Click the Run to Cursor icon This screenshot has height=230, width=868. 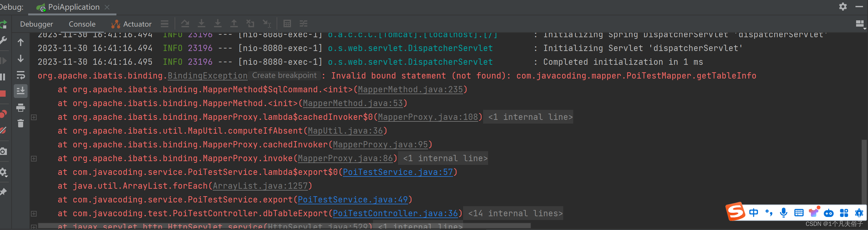(267, 23)
